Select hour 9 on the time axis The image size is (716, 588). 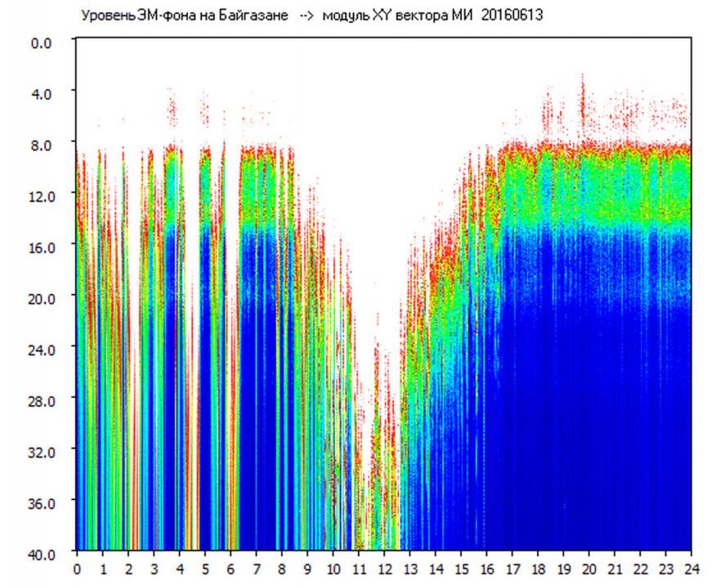(307, 568)
